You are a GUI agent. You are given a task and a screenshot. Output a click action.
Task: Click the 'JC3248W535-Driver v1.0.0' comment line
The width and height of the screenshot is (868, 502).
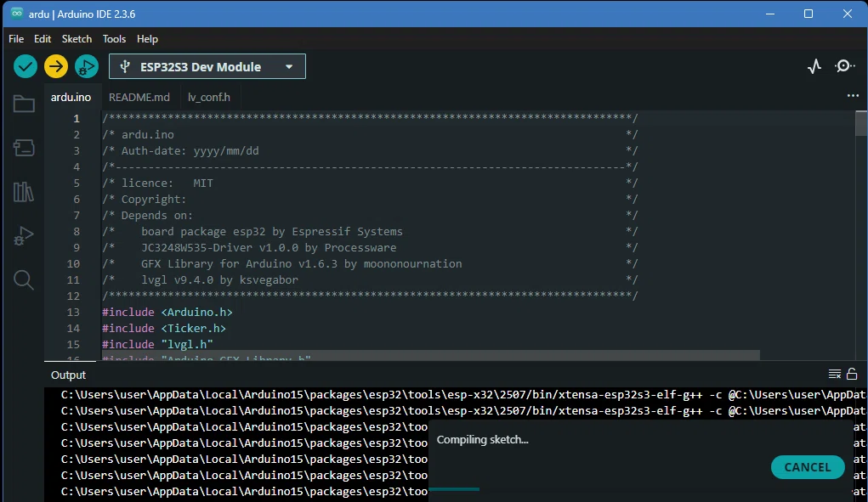370,247
